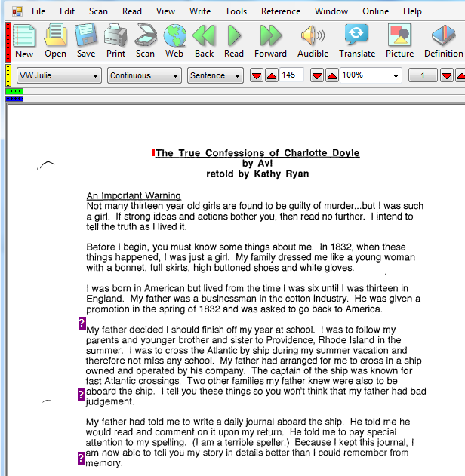Click the text 'by Avi'
This screenshot has height=476, width=465.
coord(257,164)
